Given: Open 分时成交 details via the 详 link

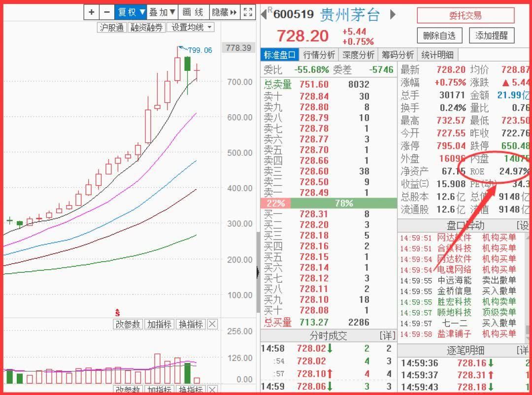Looking at the screenshot, I should [x=389, y=335].
